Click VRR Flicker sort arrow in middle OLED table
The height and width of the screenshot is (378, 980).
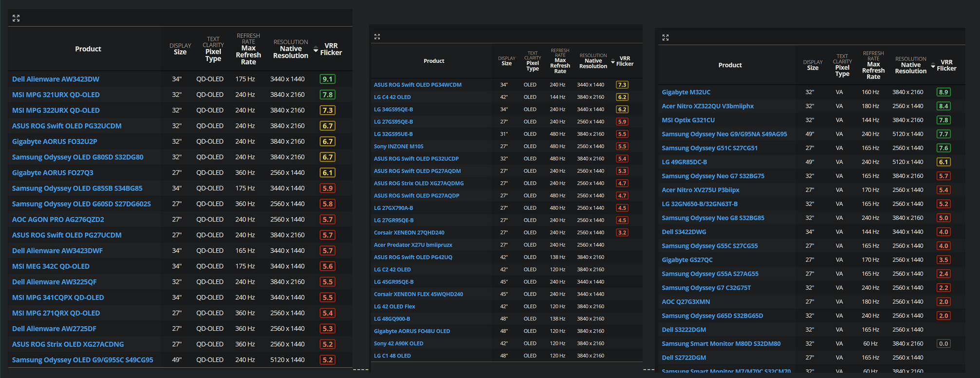click(613, 61)
